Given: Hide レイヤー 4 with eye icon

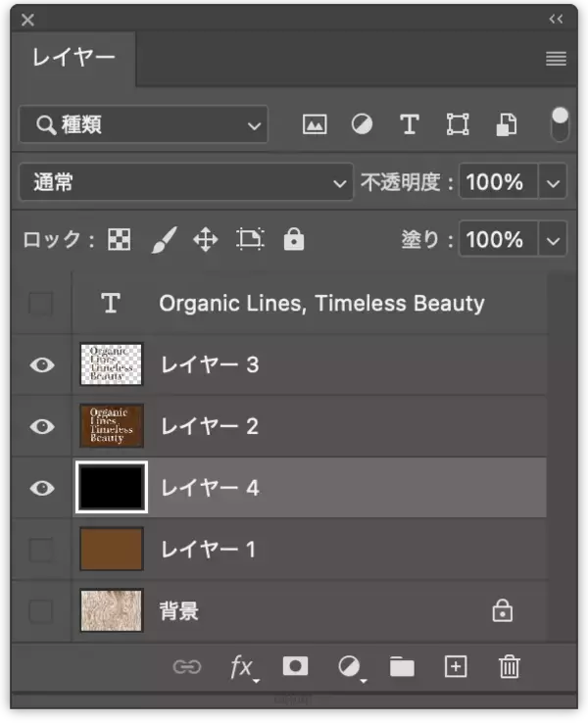Looking at the screenshot, I should [42, 488].
